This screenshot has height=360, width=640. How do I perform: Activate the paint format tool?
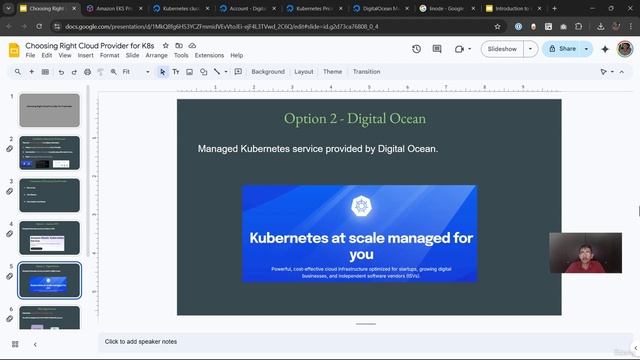(100, 72)
